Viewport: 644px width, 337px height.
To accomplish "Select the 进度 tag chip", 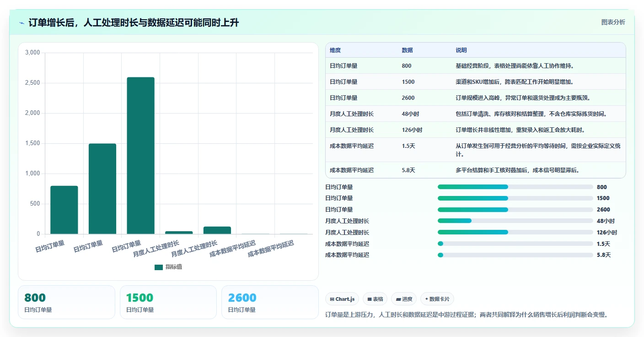I will [x=404, y=299].
